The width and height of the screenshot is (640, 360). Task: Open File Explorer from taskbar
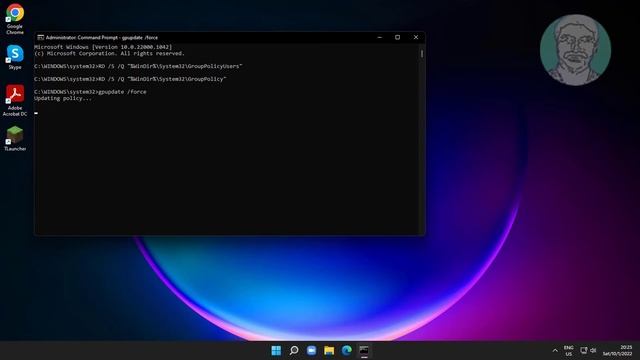pos(329,350)
